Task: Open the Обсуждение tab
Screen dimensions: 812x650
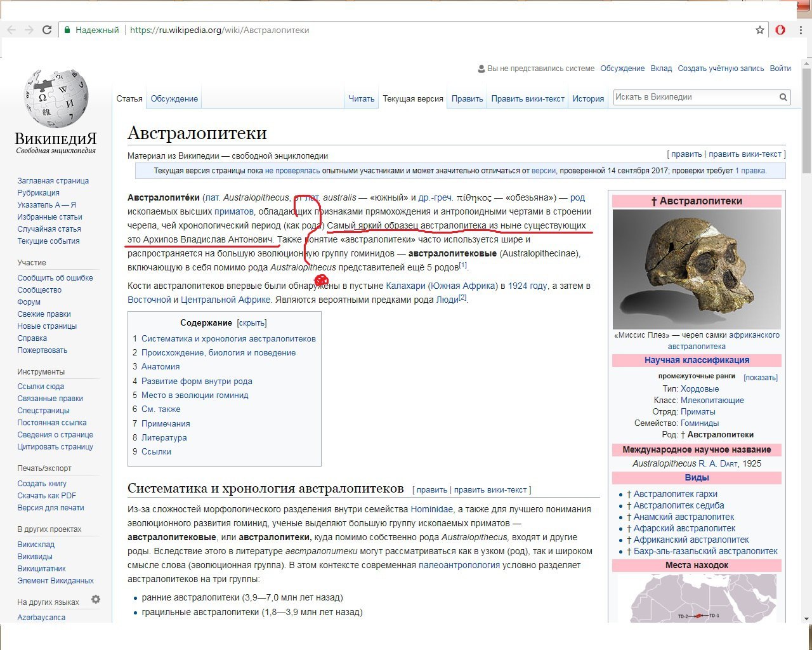Action: coord(174,98)
